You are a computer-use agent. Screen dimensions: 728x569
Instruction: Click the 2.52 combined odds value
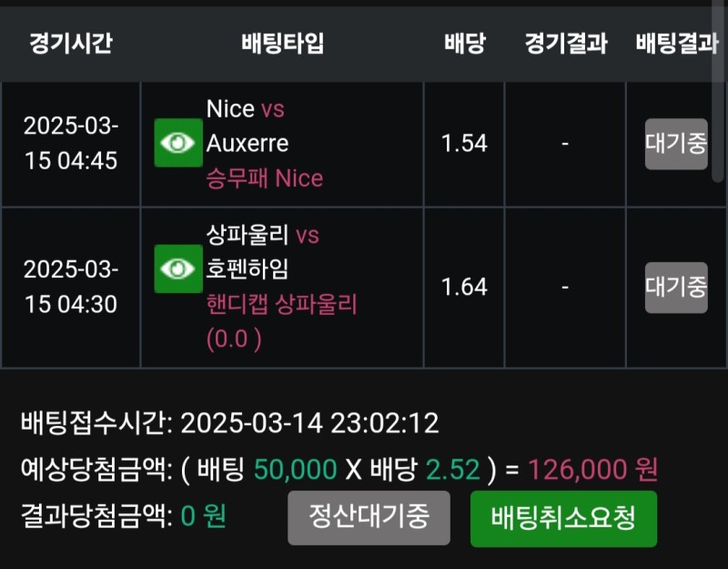452,470
